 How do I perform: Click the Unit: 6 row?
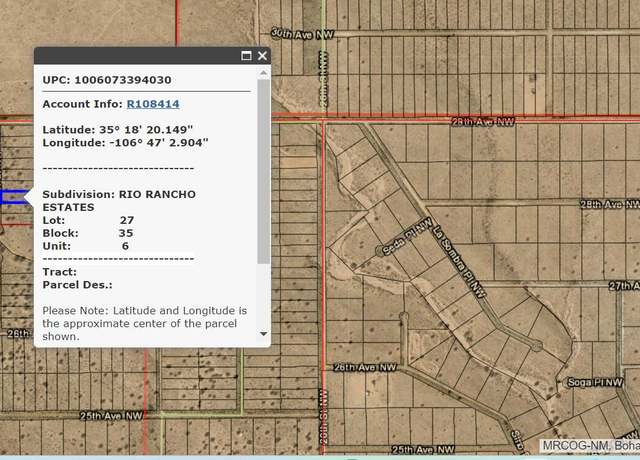(x=86, y=246)
